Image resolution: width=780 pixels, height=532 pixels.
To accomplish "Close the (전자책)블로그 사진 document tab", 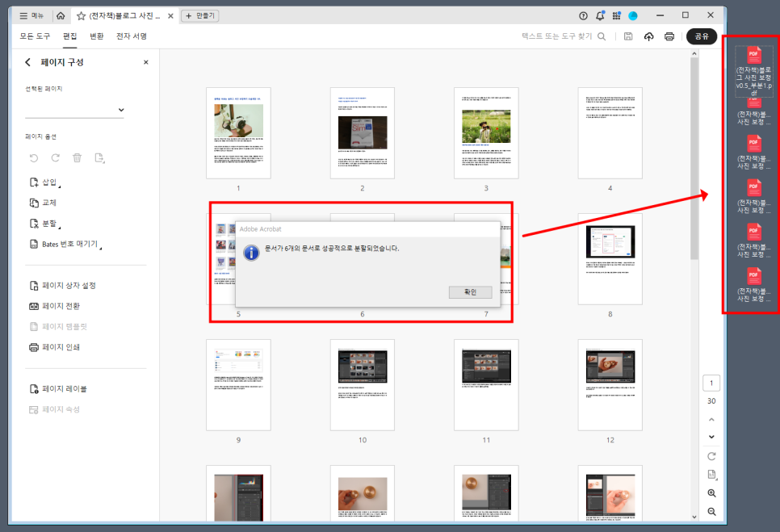I will coord(170,16).
